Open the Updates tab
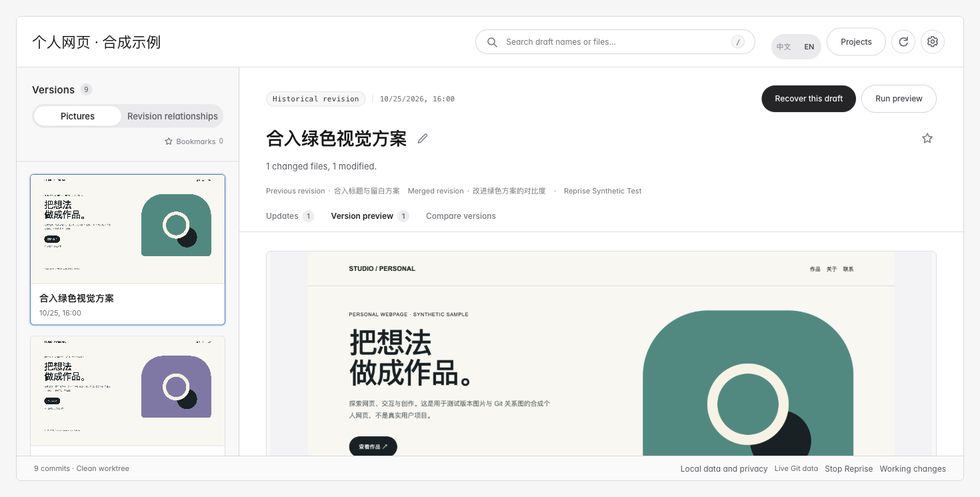This screenshot has height=497, width=980. (x=289, y=216)
